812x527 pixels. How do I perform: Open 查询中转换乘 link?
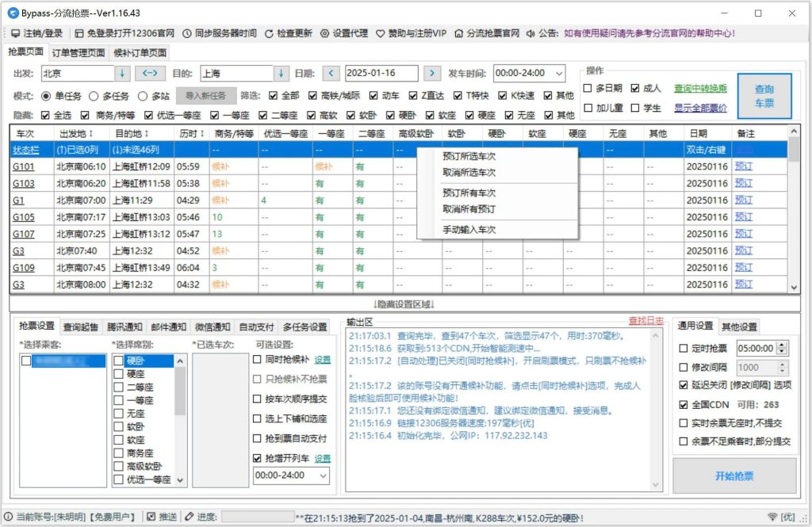point(701,89)
